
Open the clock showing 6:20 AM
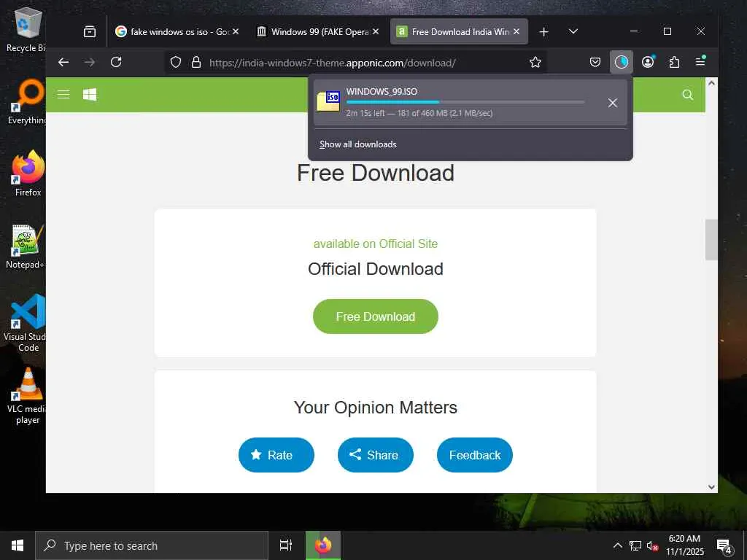click(x=684, y=545)
